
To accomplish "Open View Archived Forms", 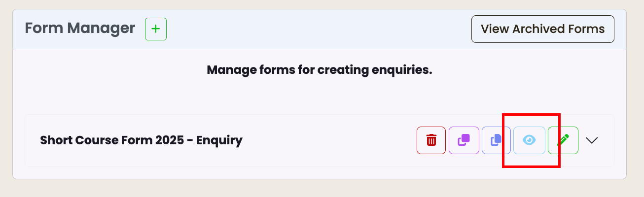I will point(543,29).
